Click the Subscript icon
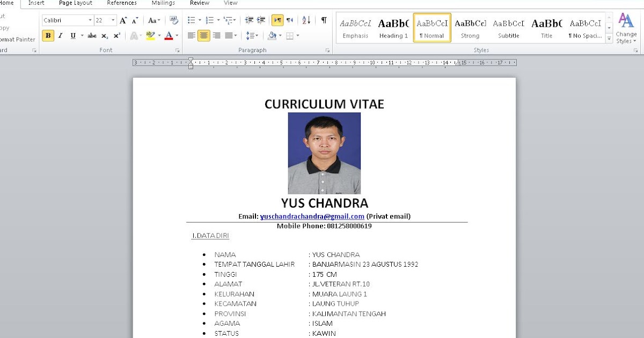The image size is (644, 338). [105, 35]
